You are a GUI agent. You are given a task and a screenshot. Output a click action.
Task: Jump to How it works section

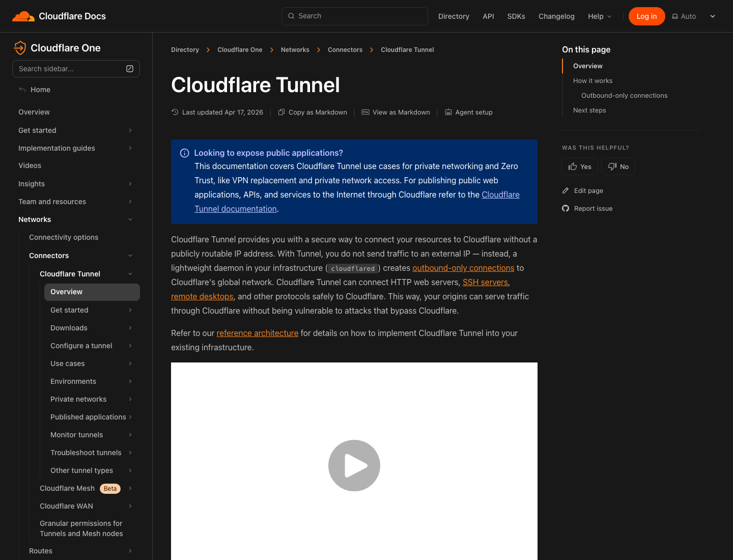[593, 81]
